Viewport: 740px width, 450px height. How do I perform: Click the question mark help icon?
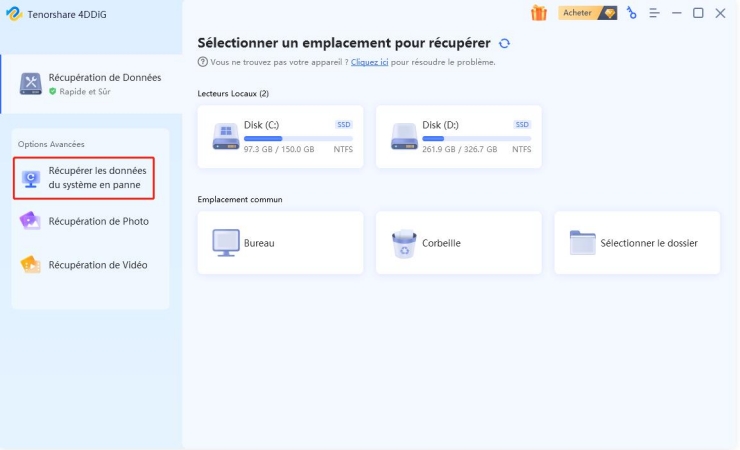click(x=202, y=62)
